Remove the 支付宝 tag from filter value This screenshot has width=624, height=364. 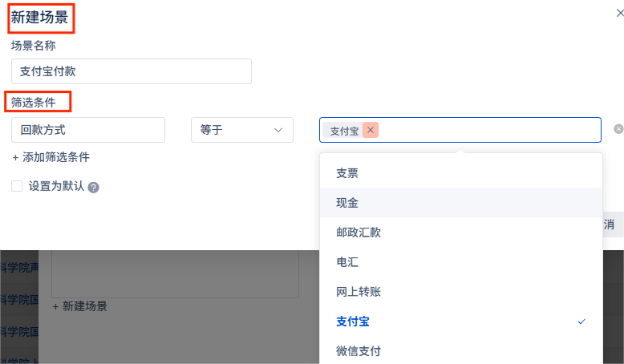tap(371, 130)
